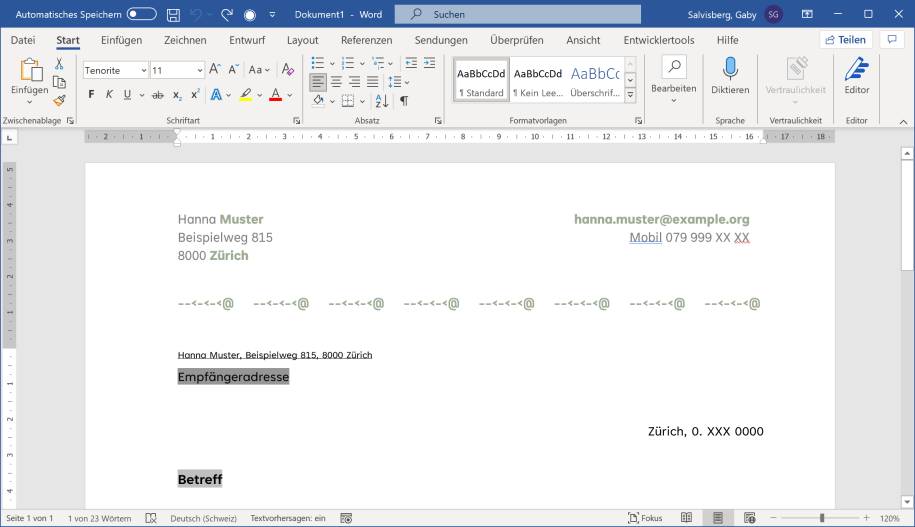Toggle underline with the U button
This screenshot has height=527, width=915.
[x=127, y=95]
